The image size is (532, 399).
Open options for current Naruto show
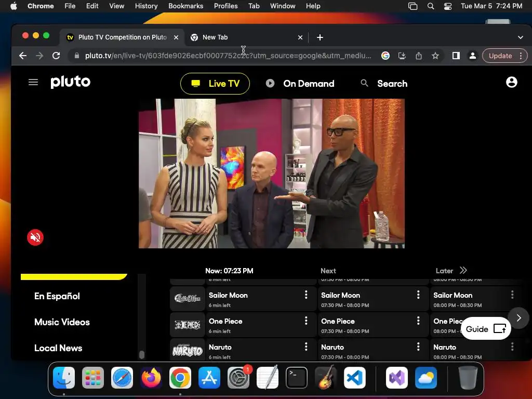[x=306, y=347]
